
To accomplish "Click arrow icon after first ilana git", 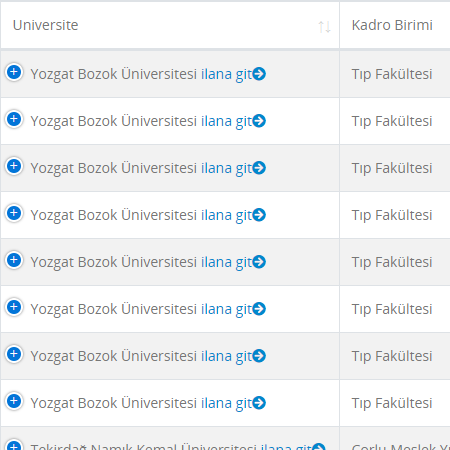I will tap(259, 74).
